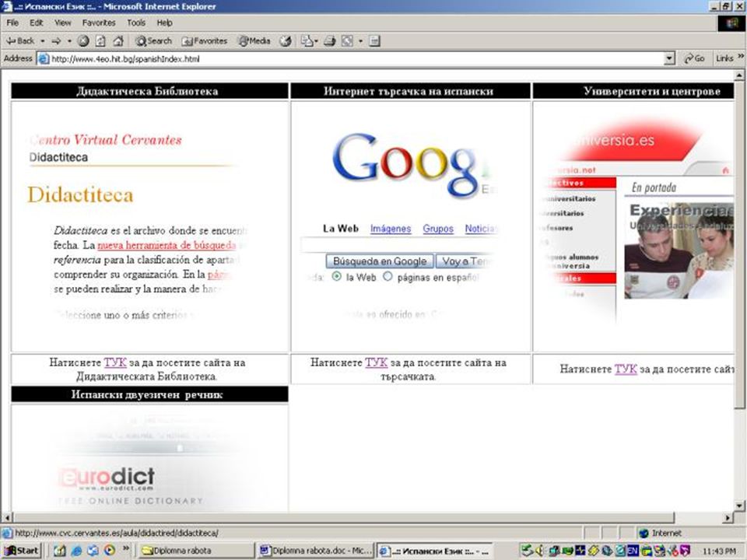The image size is (747, 560).
Task: Refresh the page using the Refresh icon
Action: click(100, 41)
